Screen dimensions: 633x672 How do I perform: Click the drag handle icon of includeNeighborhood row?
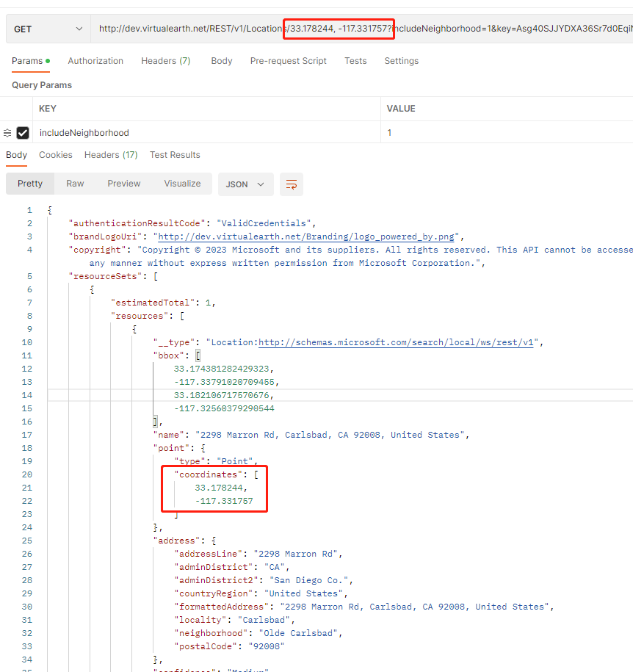pos(7,133)
